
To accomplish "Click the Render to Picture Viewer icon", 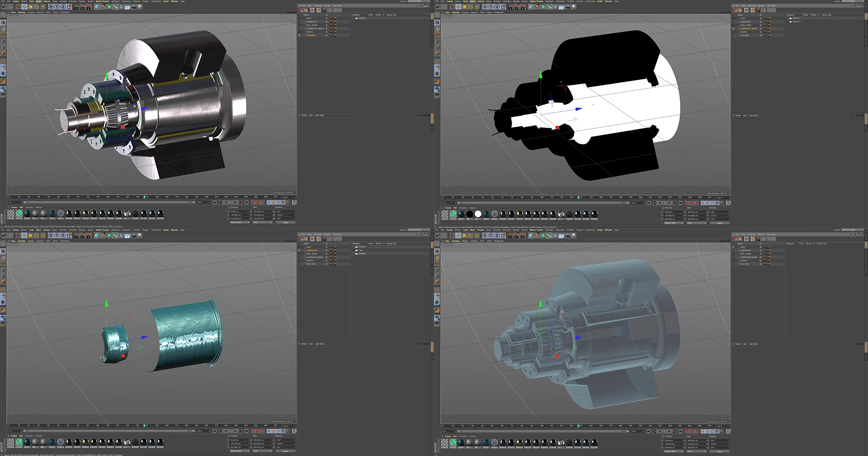I will [x=83, y=7].
